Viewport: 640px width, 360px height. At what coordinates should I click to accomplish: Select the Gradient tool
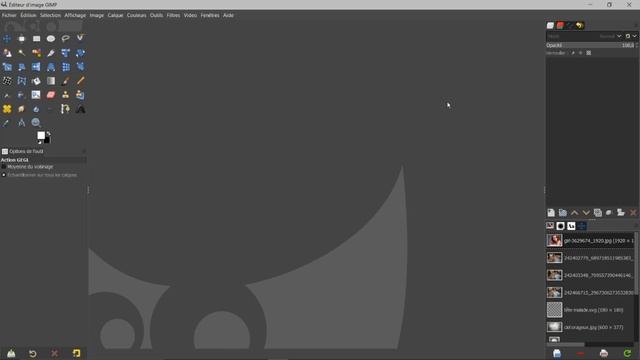[51, 81]
